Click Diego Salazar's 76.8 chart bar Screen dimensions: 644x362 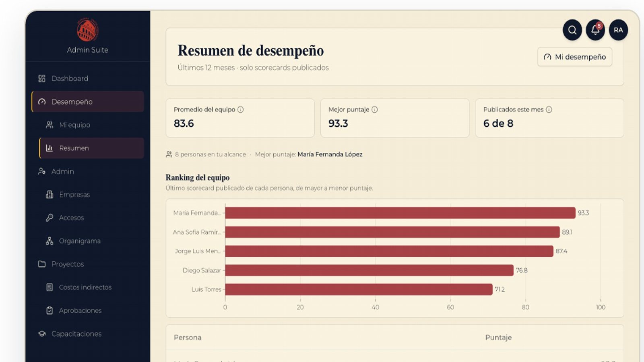pos(369,270)
